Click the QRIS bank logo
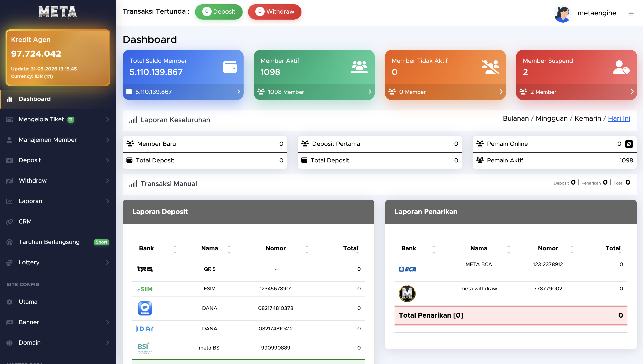Viewport: 643px width, 364px height. click(145, 269)
